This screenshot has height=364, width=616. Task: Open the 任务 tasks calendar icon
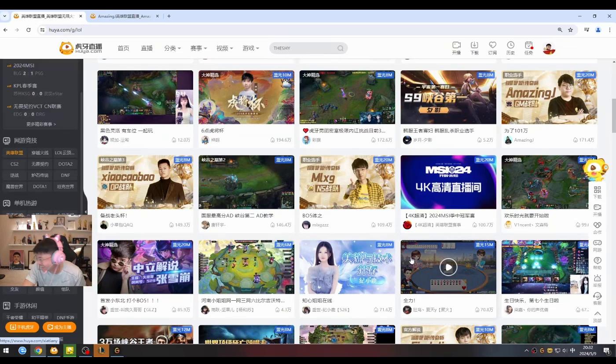[528, 46]
